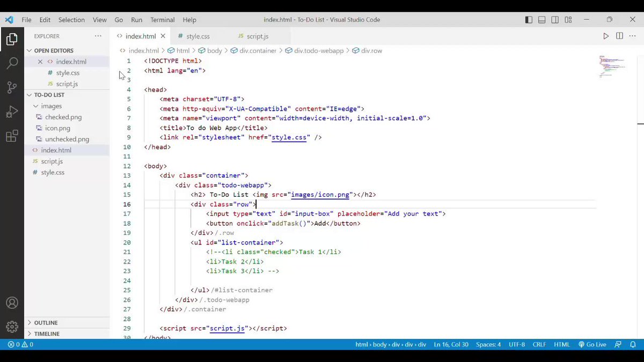Viewport: 644px width, 362px height.
Task: Click the body breadcrumb
Action: pyautogui.click(x=210, y=51)
